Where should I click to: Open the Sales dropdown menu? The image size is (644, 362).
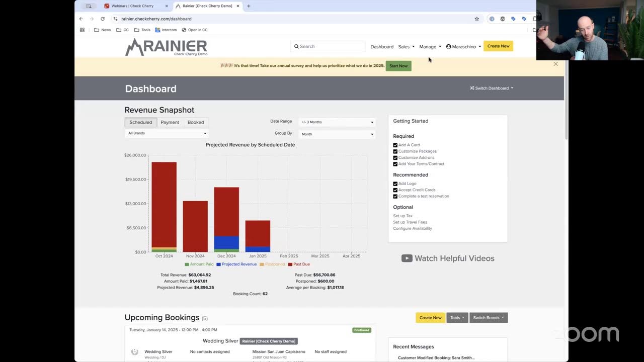(406, 46)
